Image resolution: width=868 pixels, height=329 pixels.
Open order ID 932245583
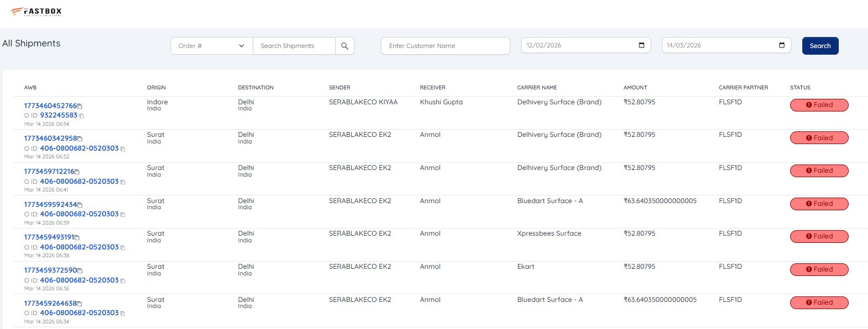pyautogui.click(x=59, y=115)
